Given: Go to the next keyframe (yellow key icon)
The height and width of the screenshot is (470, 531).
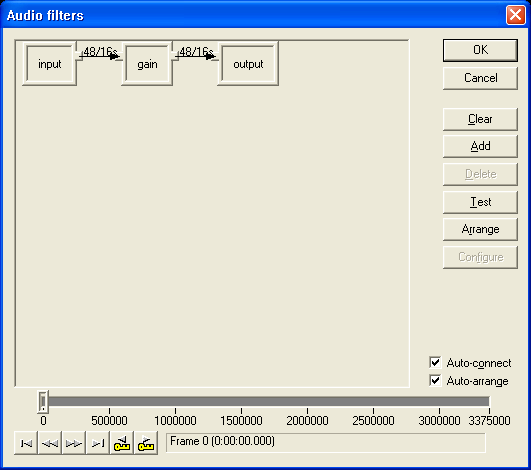Looking at the screenshot, I should [x=146, y=443].
